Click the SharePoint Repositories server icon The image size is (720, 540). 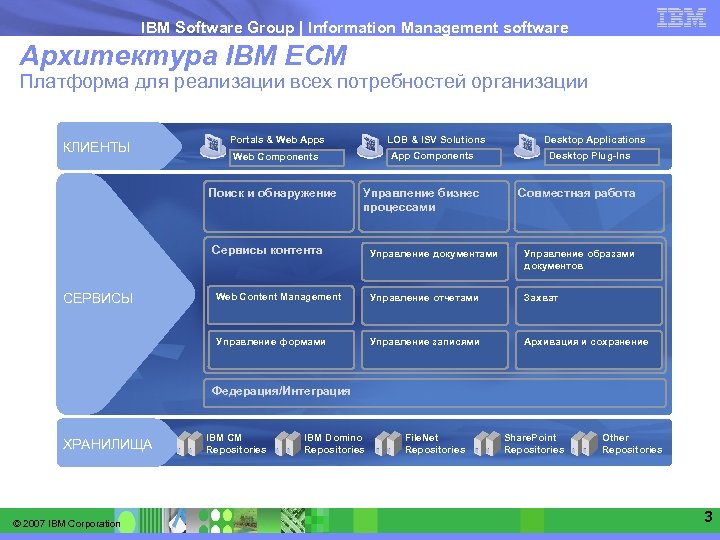487,444
